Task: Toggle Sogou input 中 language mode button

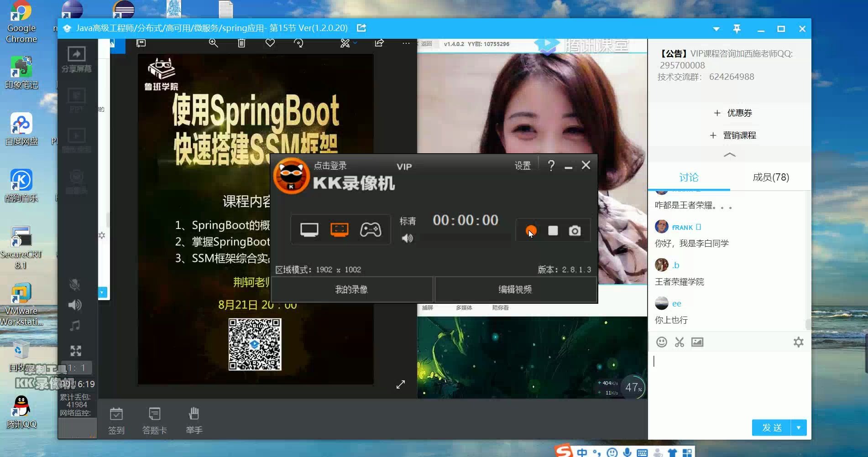Action: point(582,452)
